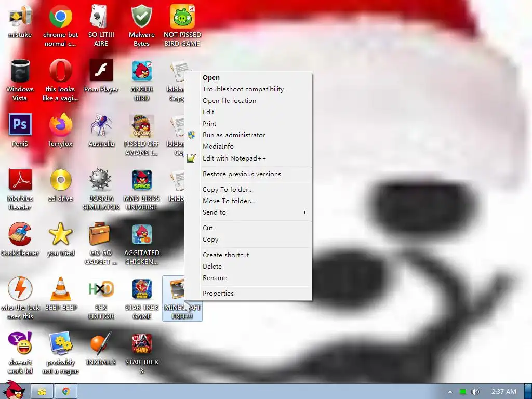The height and width of the screenshot is (399, 532).
Task: Choose Rename in the context menu
Action: (x=248, y=278)
